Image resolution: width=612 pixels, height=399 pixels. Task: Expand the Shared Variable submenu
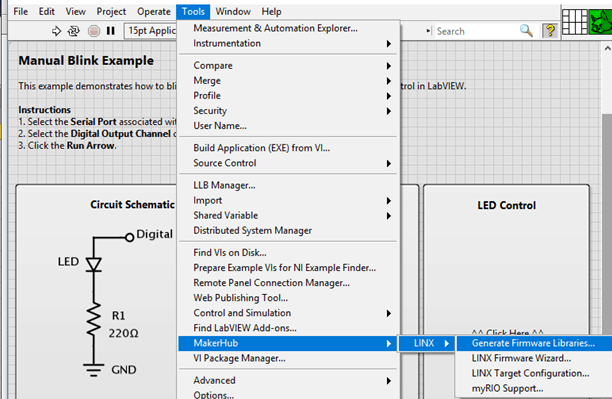point(288,216)
